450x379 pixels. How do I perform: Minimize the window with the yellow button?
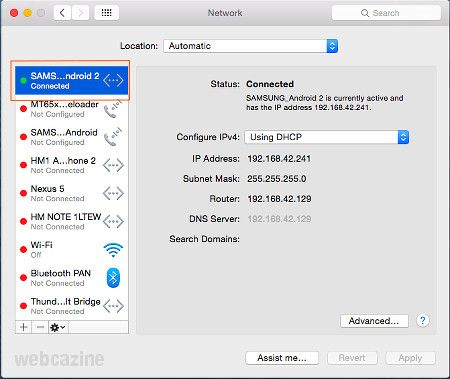(x=28, y=13)
